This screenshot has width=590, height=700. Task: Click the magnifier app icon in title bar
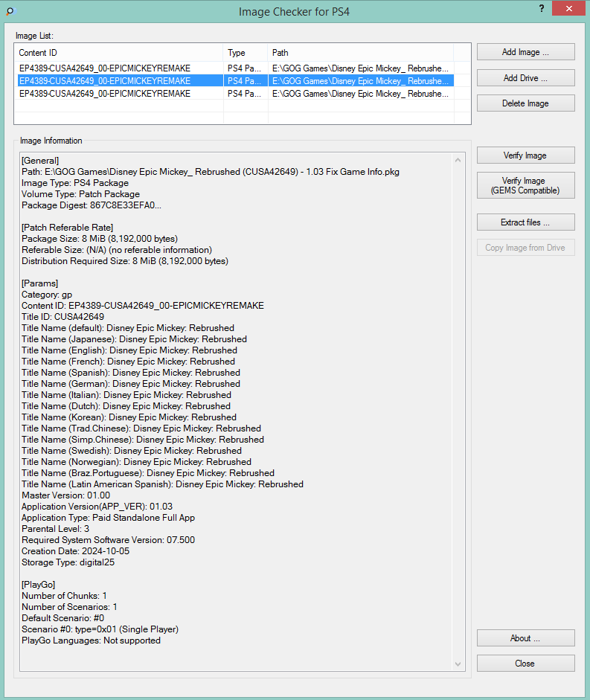10,11
